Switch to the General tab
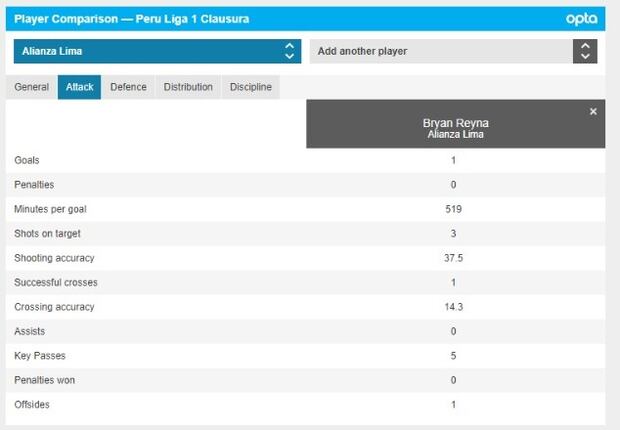Viewport: 620px width, 430px height. (32, 87)
